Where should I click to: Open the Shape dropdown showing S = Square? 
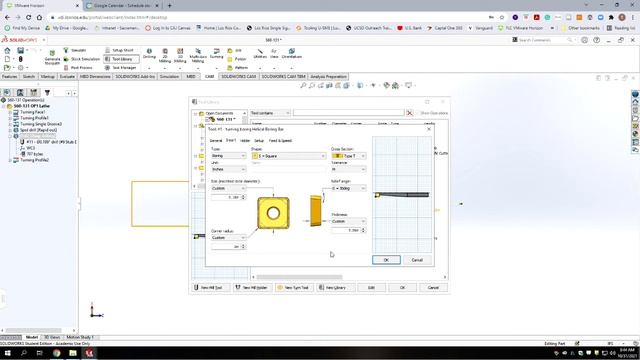(x=289, y=156)
